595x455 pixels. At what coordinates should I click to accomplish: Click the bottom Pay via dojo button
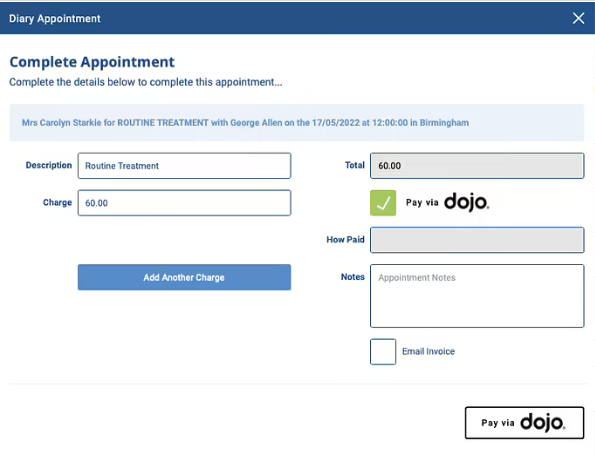pyautogui.click(x=524, y=423)
